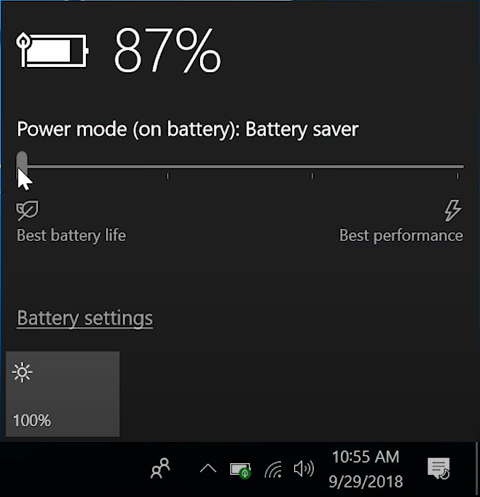480x497 pixels.
Task: Open the clock showing 10:55 AM
Action: coord(366,469)
